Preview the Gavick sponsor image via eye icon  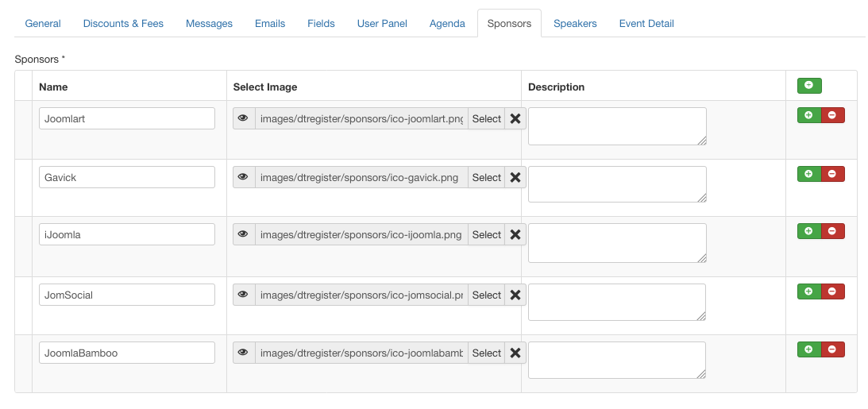(244, 177)
